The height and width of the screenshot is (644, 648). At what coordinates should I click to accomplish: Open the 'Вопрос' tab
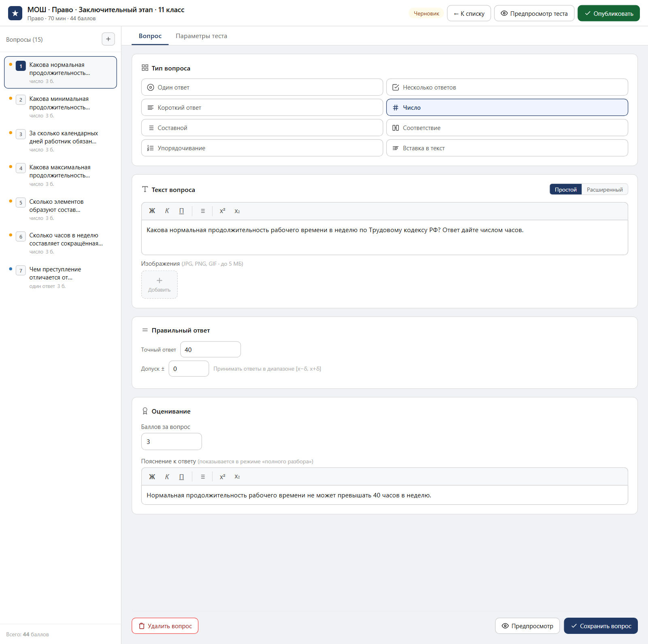[x=150, y=36]
